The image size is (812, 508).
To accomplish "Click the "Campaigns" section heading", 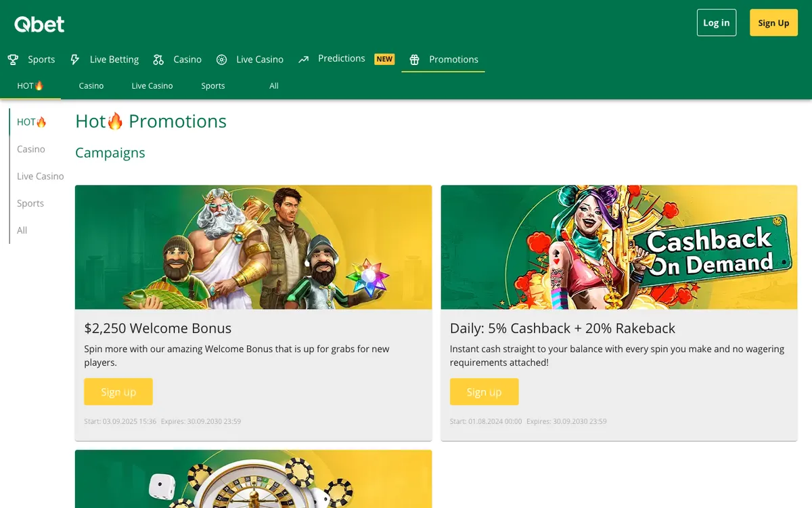I will tap(110, 153).
